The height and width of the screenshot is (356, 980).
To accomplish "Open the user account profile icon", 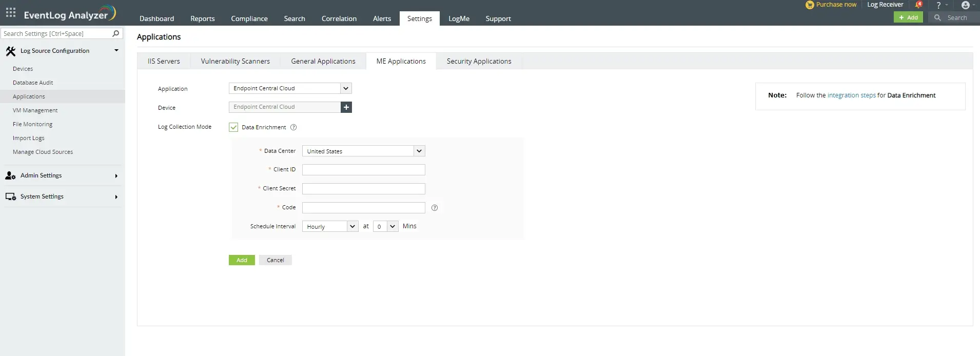I will coord(966,5).
